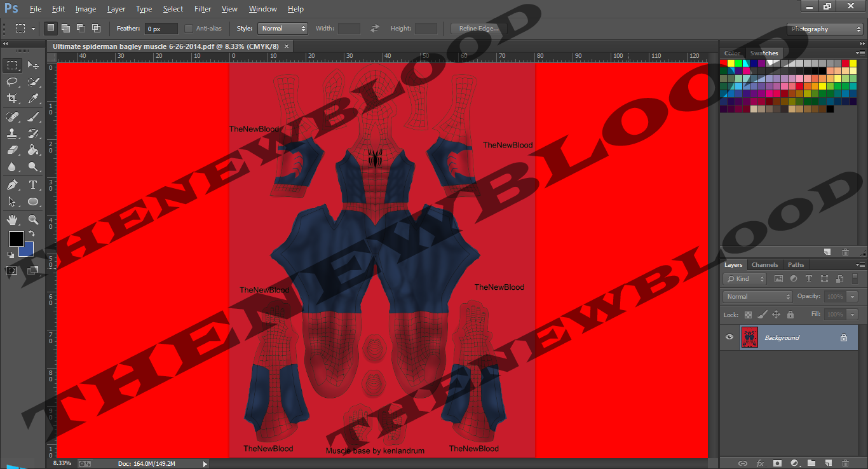Open the layer blend mode dropdown
The image size is (868, 469).
coord(758,297)
